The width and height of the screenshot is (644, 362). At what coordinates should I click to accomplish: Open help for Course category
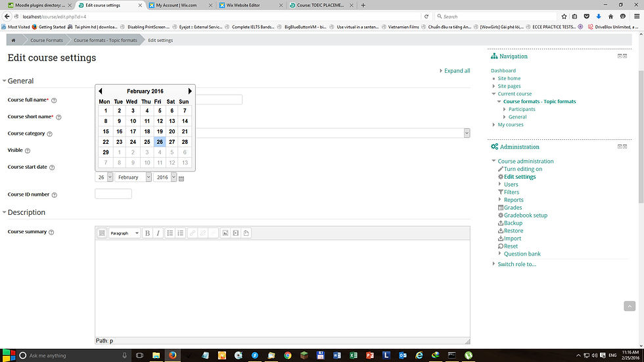(50, 134)
